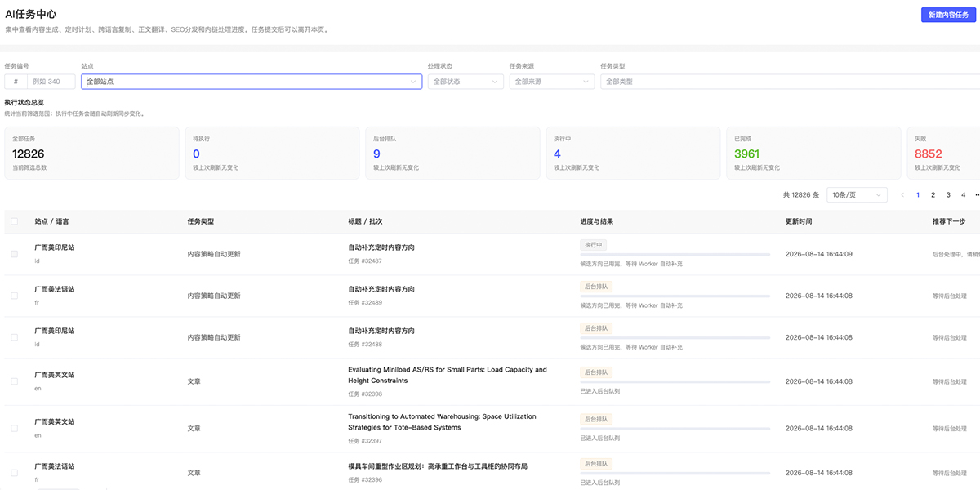Check the row checkbox for 任务 #32488
Screen dimensions: 980x490
click(14, 337)
